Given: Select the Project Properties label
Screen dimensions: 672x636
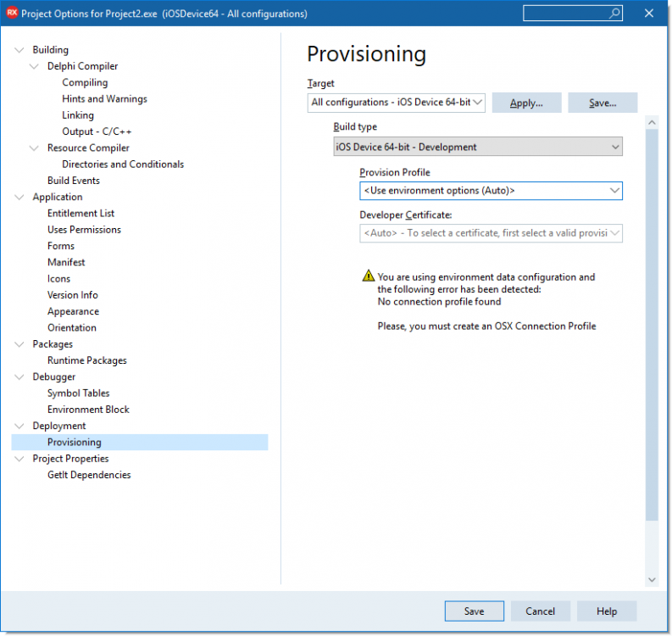Looking at the screenshot, I should coord(70,459).
